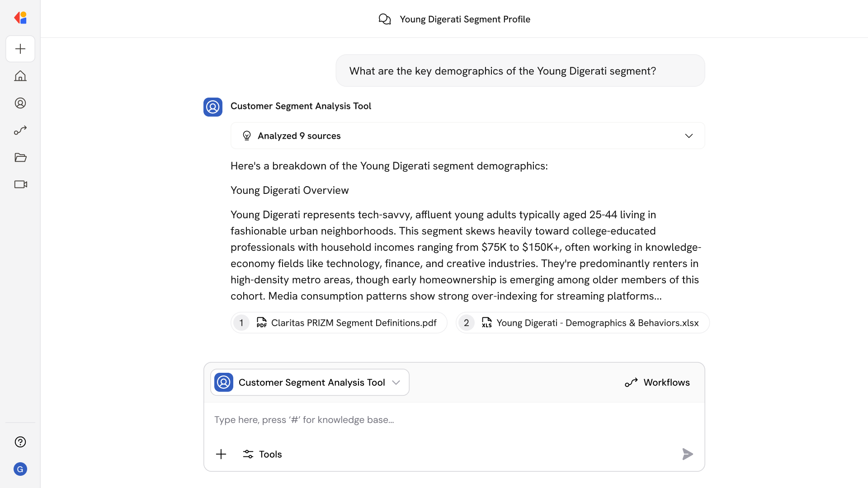This screenshot has width=868, height=488.
Task: Add an attachment with the plus icon
Action: tap(221, 454)
